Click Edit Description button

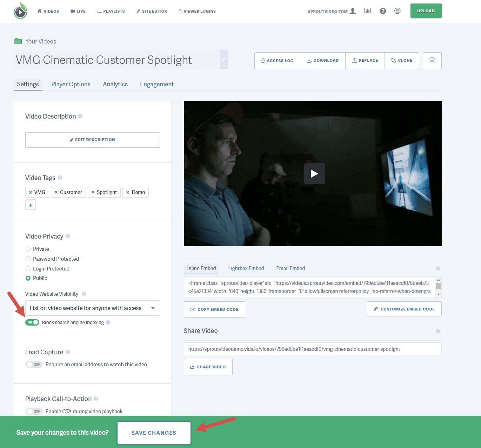(93, 140)
